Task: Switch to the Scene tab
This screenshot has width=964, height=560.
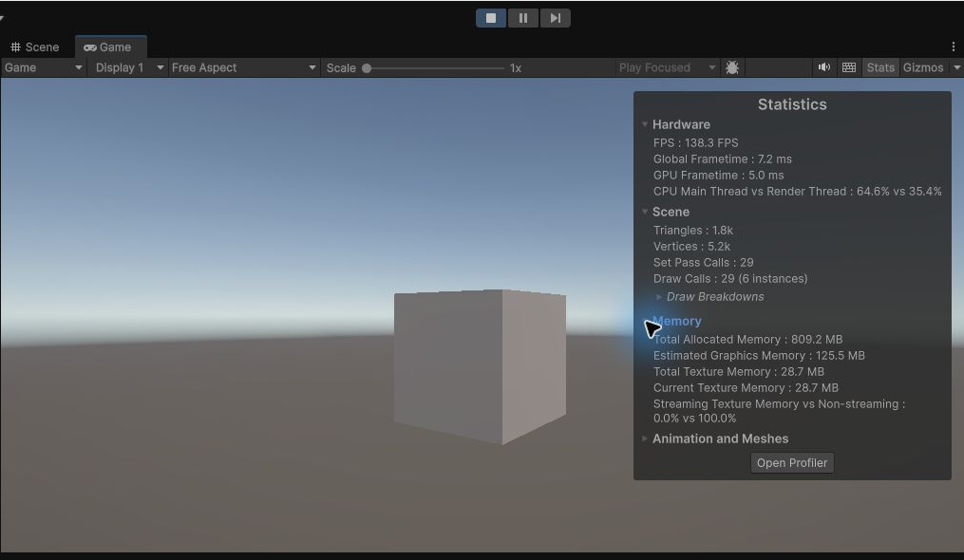Action: click(35, 47)
